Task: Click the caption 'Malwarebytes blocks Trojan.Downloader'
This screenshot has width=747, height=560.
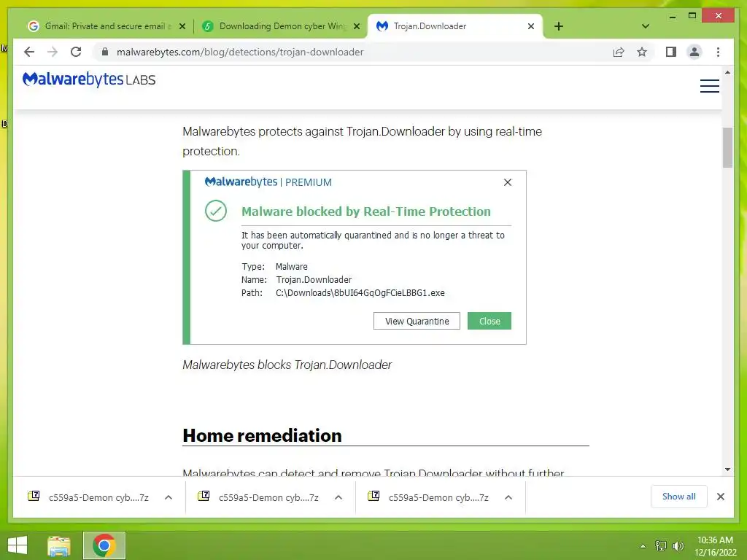Action: point(287,365)
